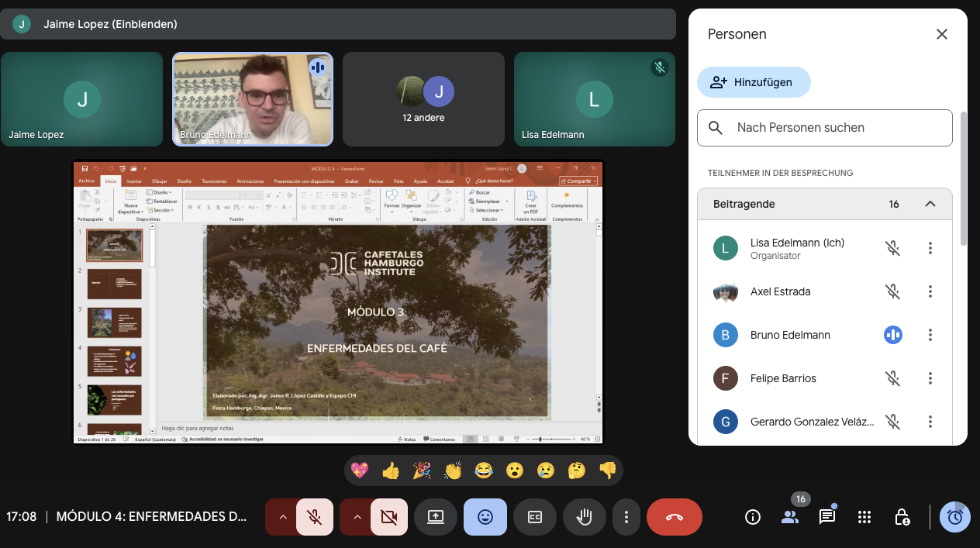This screenshot has height=548, width=980.
Task: Open more options for Axel Estrada
Action: coord(930,291)
